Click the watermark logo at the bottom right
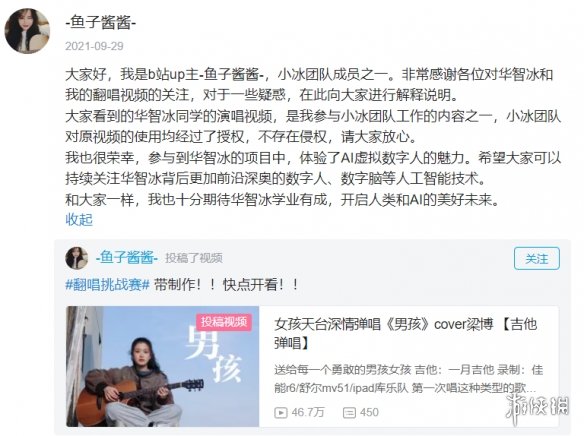The image size is (584, 436). (537, 406)
